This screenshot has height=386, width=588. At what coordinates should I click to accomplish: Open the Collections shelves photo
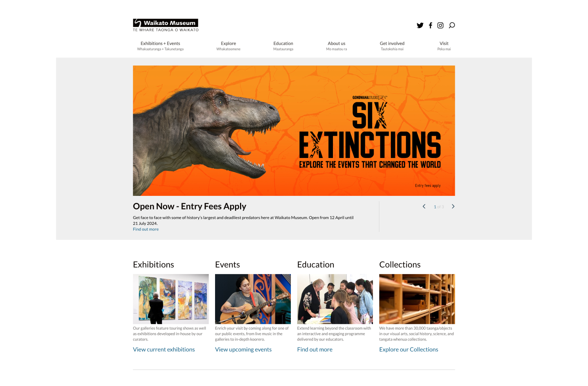pyautogui.click(x=417, y=299)
